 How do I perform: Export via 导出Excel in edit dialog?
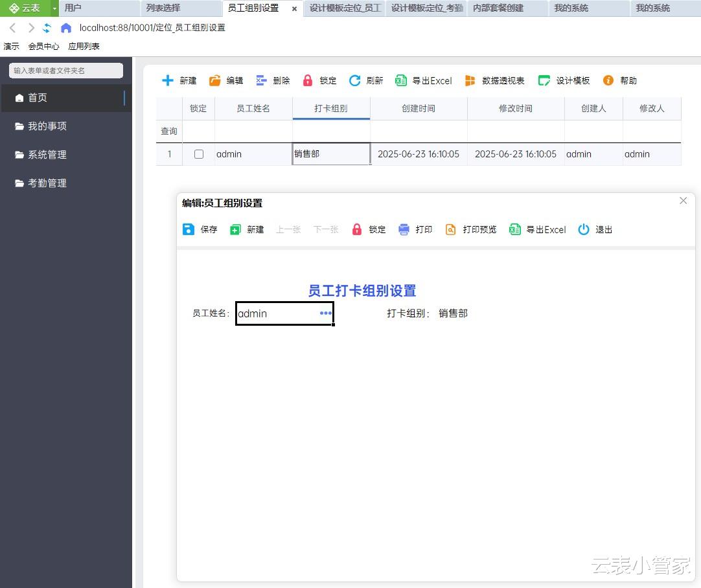(x=515, y=229)
